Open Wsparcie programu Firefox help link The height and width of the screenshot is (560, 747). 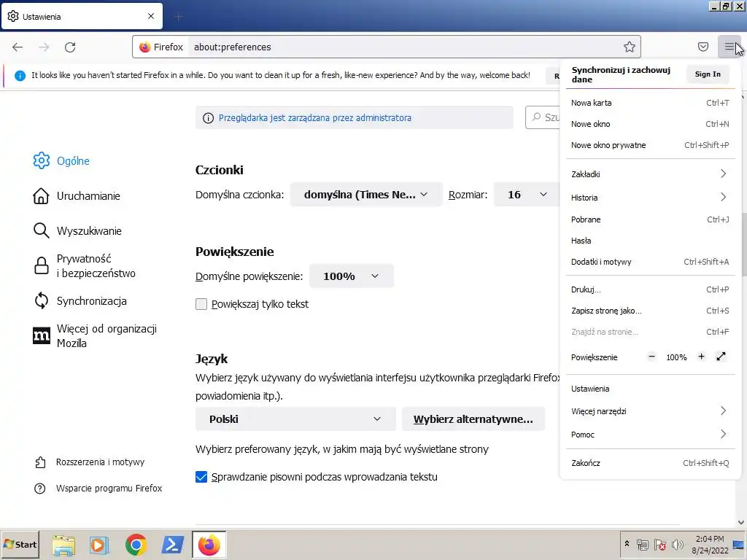tap(98, 488)
